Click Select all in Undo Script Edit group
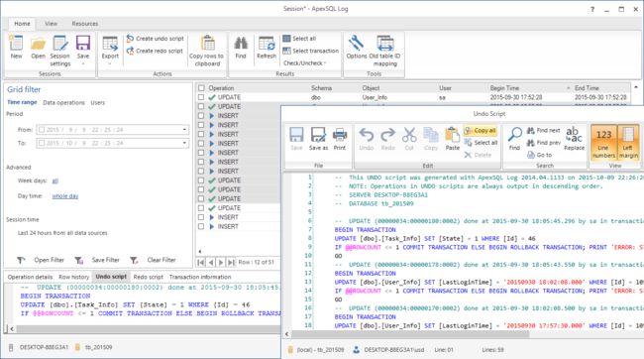The height and width of the screenshot is (359, 644). click(481, 143)
